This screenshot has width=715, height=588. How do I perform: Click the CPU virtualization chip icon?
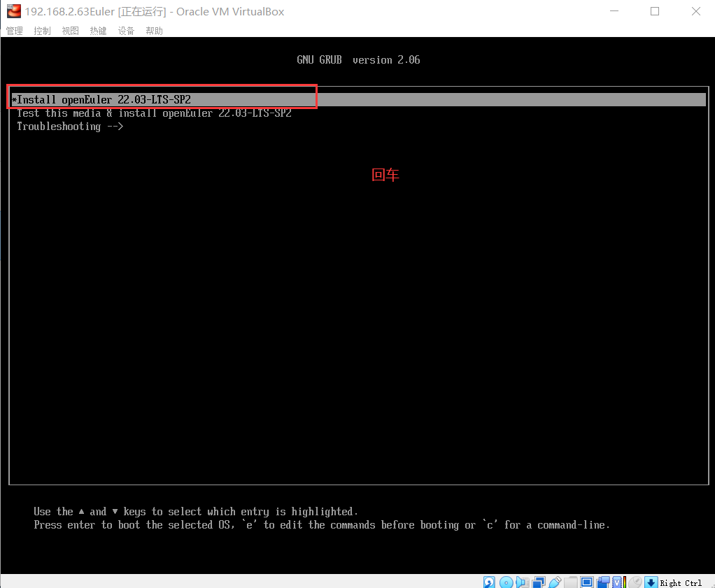617,582
